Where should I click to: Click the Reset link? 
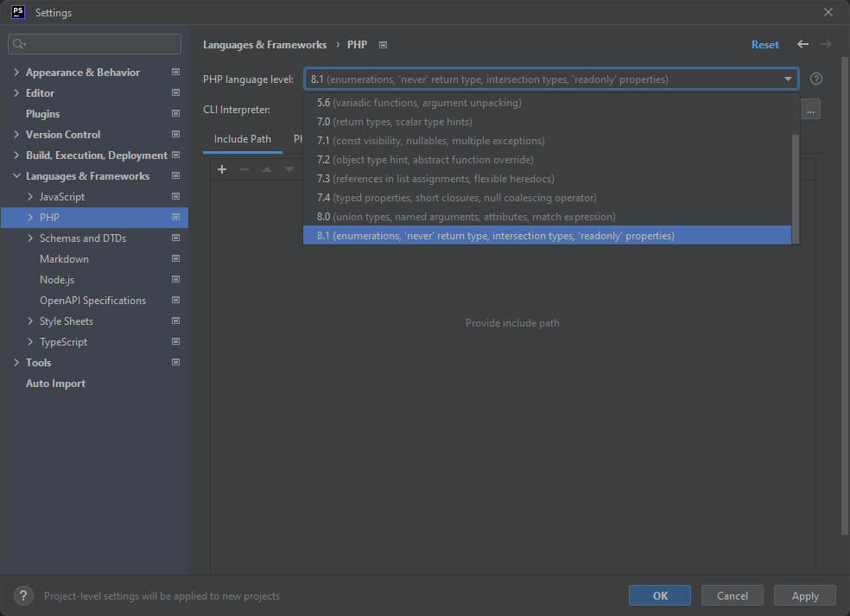pyautogui.click(x=765, y=44)
